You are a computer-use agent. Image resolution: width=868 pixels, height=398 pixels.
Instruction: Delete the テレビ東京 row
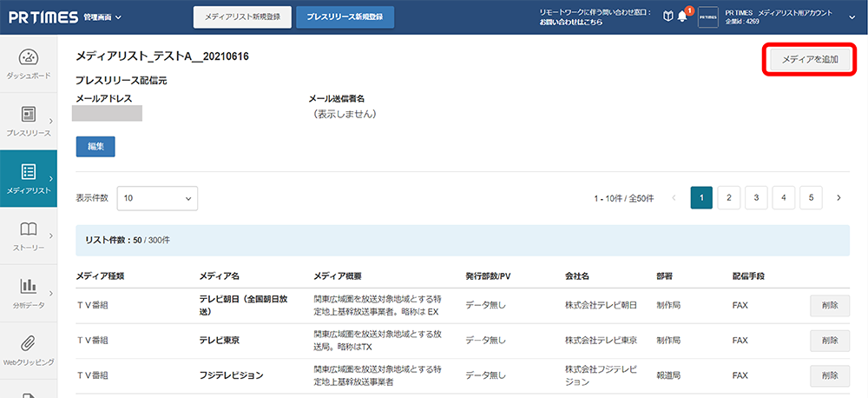[x=830, y=341]
